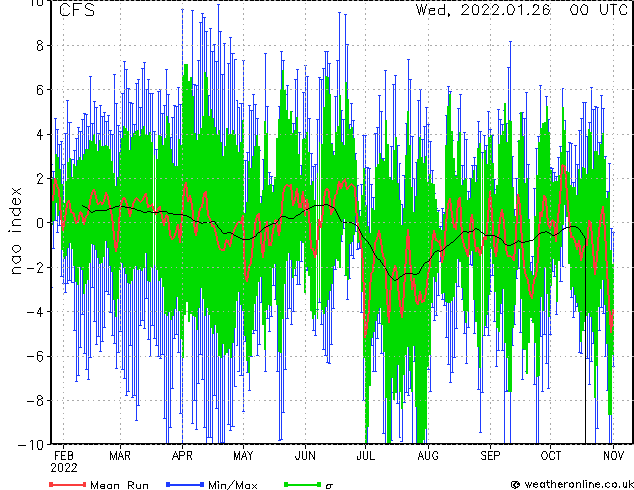Click the MAY x-axis label

243,456
